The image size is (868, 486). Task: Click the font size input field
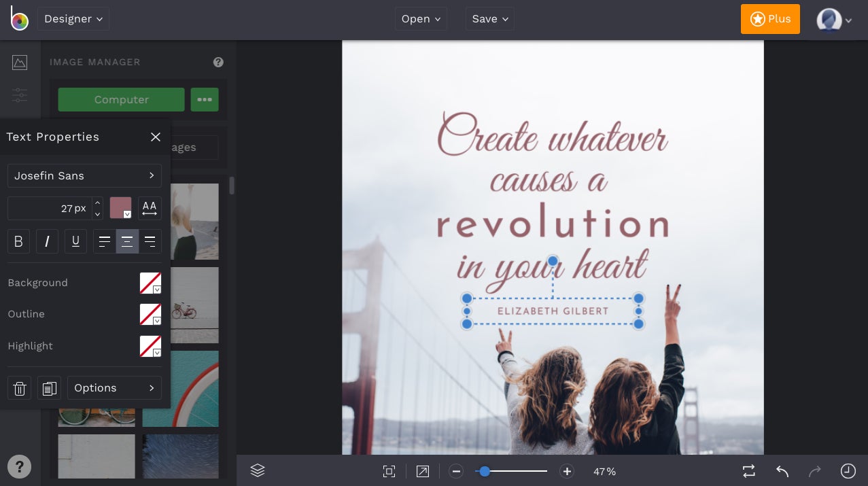click(49, 208)
